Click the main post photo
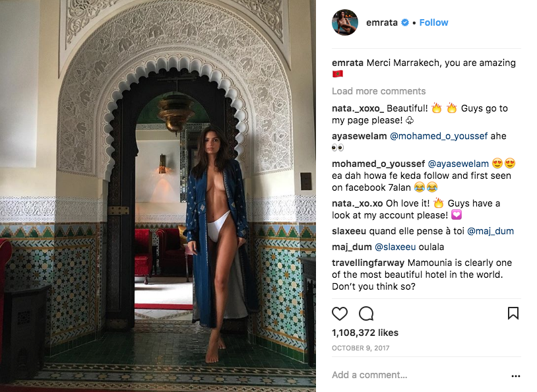 point(158,196)
